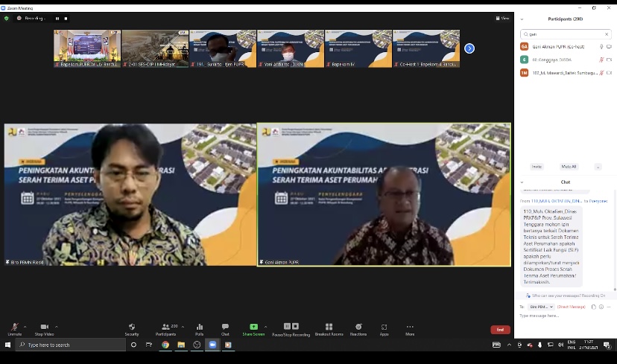Screen dimensions: 617x364
Task: Select the Gani Akman PUPR video tile
Action: click(384, 194)
